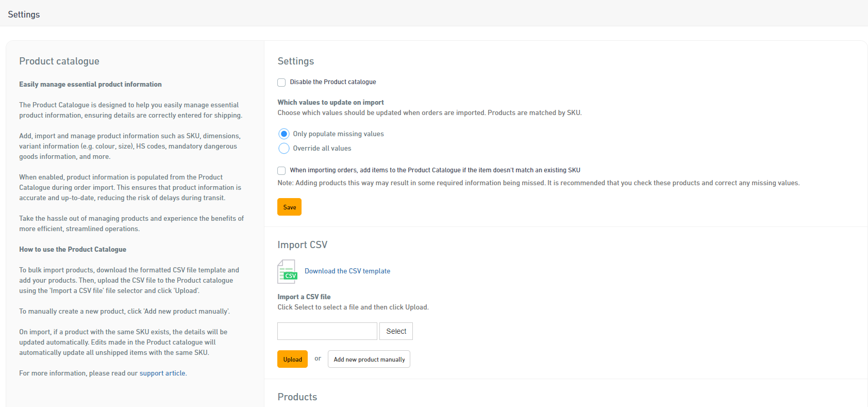Click the Import CSV section heading
Screen dimensions: 868x407
click(302, 245)
